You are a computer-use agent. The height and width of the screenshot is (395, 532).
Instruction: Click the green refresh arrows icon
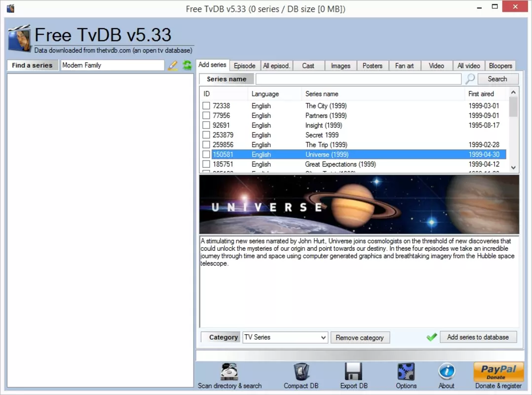click(187, 65)
